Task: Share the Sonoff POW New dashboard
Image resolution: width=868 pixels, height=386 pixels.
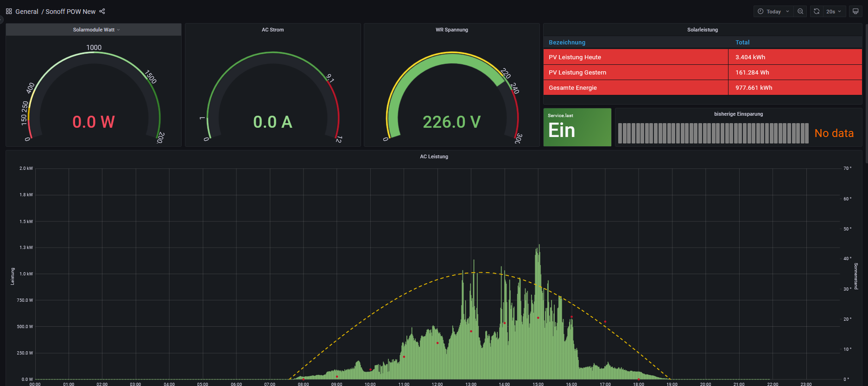Action: 102,12
